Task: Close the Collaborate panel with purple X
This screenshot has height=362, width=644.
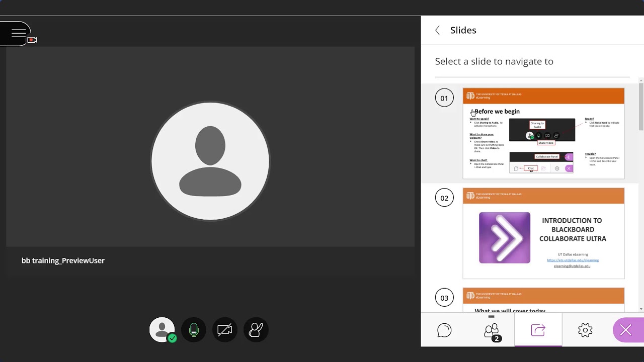Action: click(x=626, y=330)
